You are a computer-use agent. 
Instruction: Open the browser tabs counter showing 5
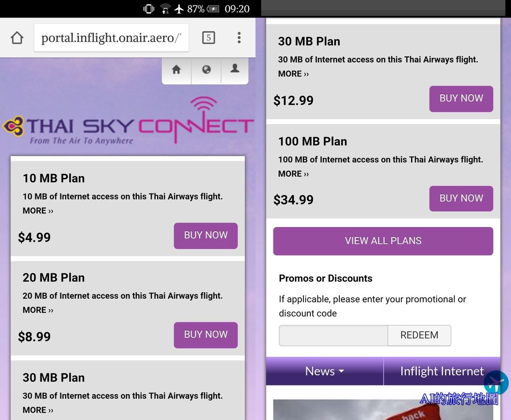[x=209, y=38]
